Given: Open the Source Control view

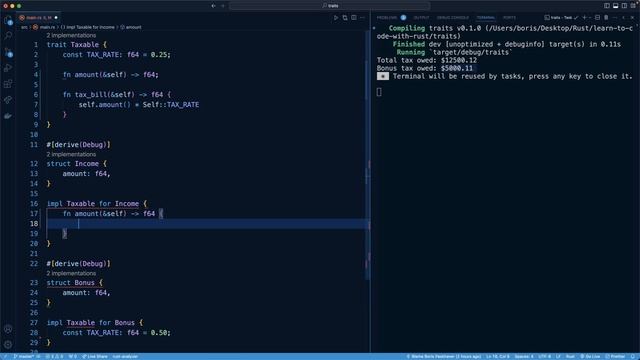Looking at the screenshot, I should (8, 52).
